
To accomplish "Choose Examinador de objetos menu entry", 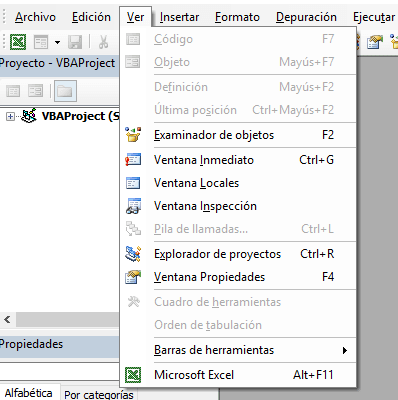I will [238, 135].
